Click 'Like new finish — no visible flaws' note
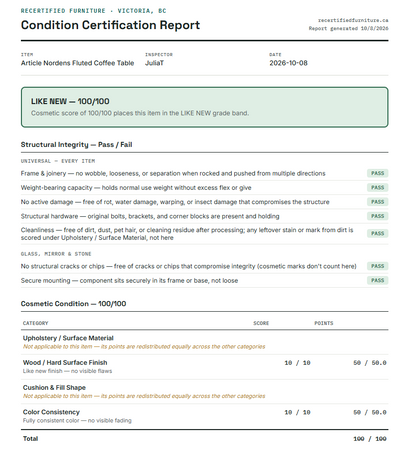The height and width of the screenshot is (451, 416). tap(67, 371)
